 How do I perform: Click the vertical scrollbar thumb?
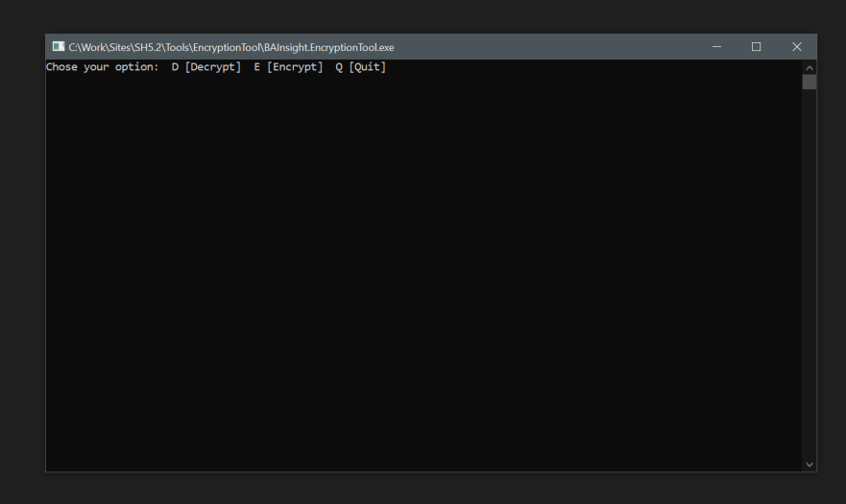click(810, 82)
